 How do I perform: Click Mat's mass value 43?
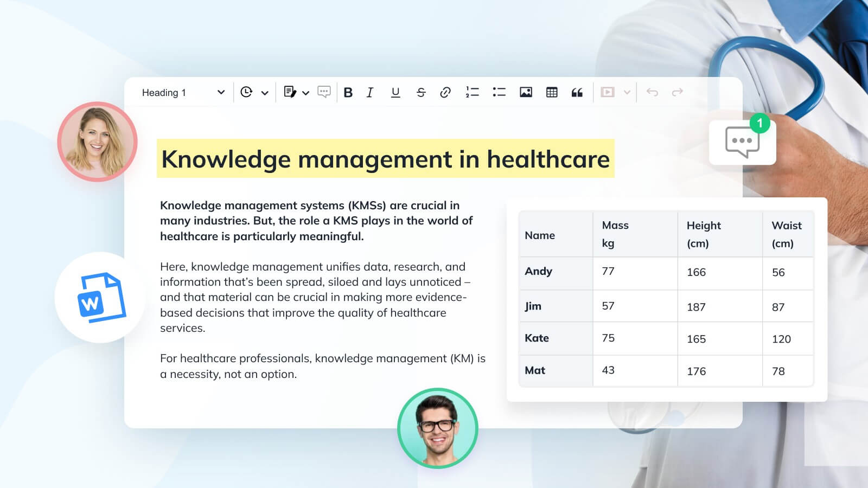pyautogui.click(x=608, y=370)
